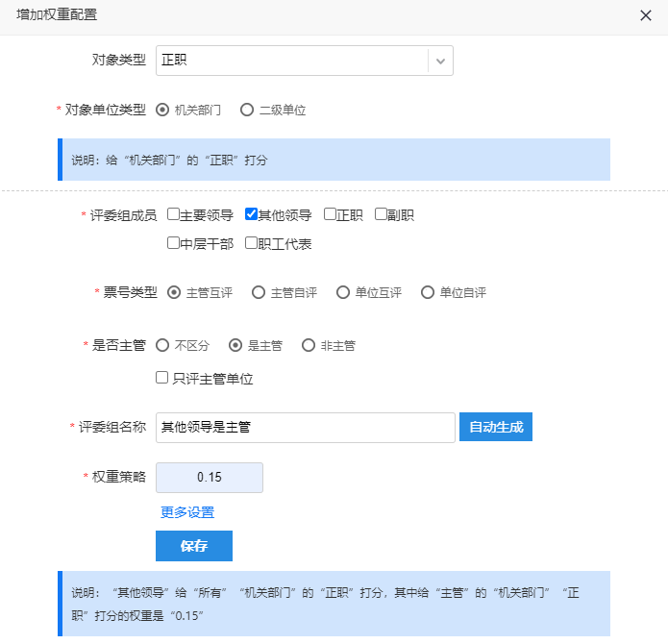Image resolution: width=668 pixels, height=644 pixels.
Task: Select 二级单位 radio option
Action: [247, 110]
